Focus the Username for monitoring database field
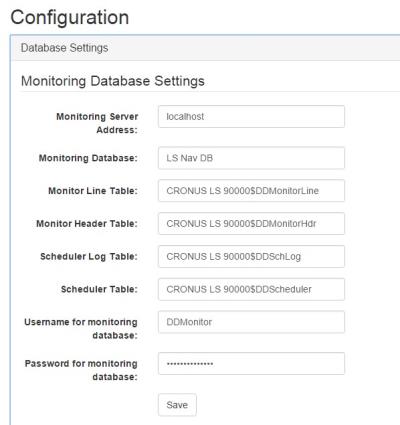Image resolution: width=400 pixels, height=425 pixels. pos(251,322)
